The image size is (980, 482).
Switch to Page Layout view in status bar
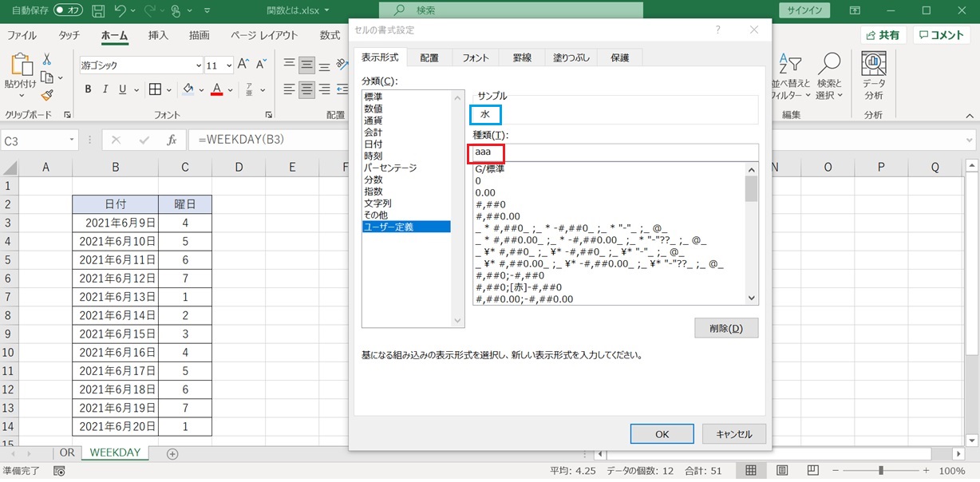(782, 471)
